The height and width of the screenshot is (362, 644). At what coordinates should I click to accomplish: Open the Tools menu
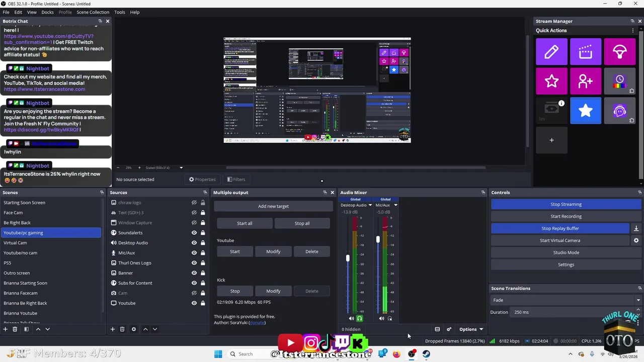[120, 12]
